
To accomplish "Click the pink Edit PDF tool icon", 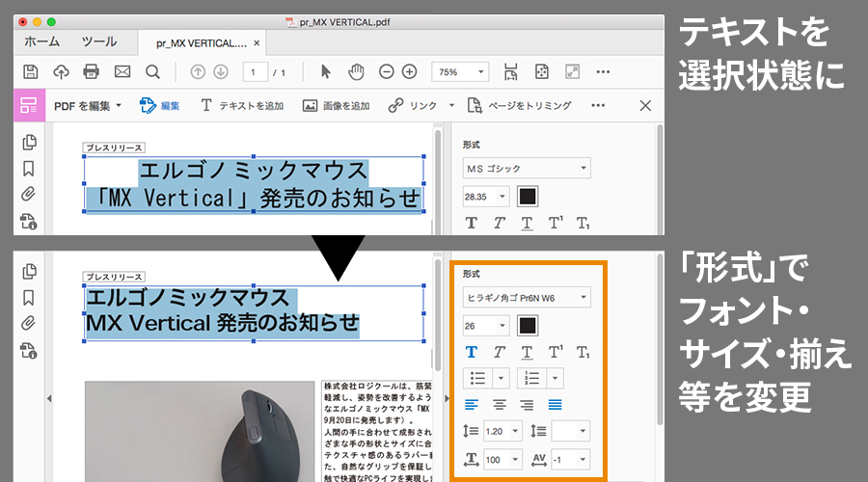I will tap(29, 105).
